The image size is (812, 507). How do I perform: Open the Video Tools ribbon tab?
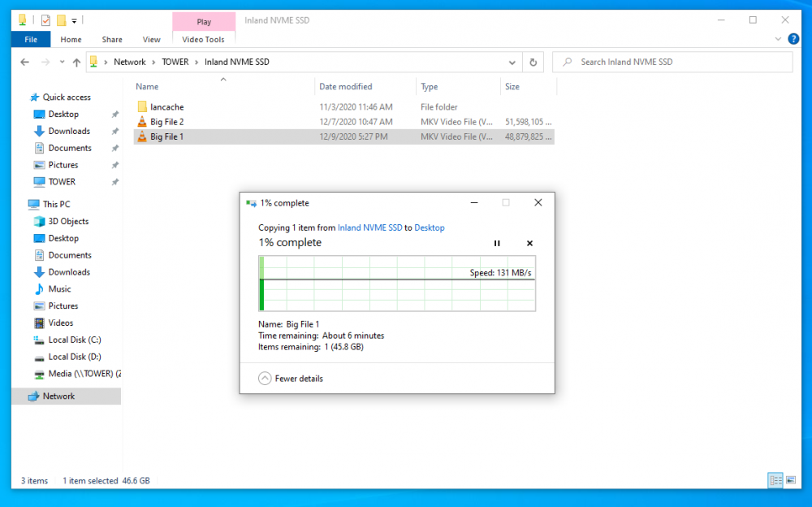click(x=203, y=39)
